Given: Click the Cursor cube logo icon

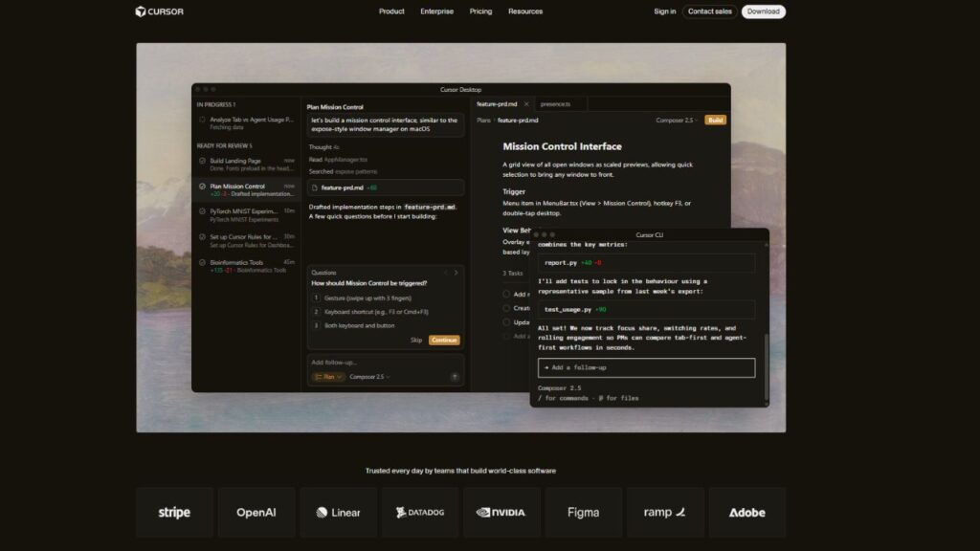Looking at the screenshot, I should pos(141,11).
